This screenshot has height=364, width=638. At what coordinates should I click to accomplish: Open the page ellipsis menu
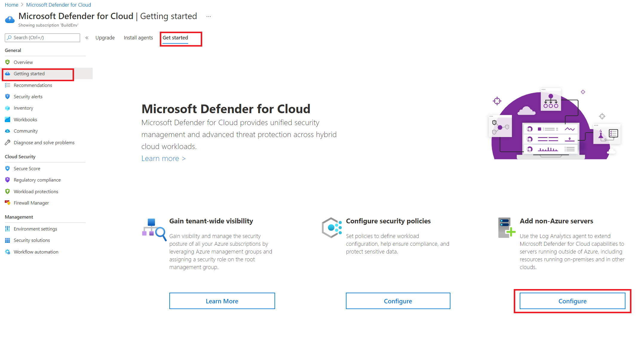tap(208, 16)
